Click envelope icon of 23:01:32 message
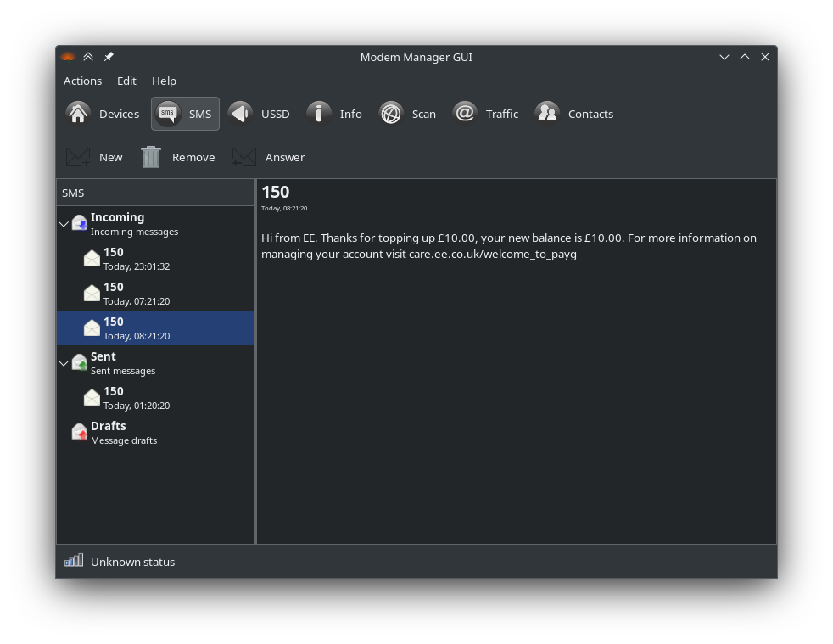This screenshot has height=644, width=833. pyautogui.click(x=92, y=258)
